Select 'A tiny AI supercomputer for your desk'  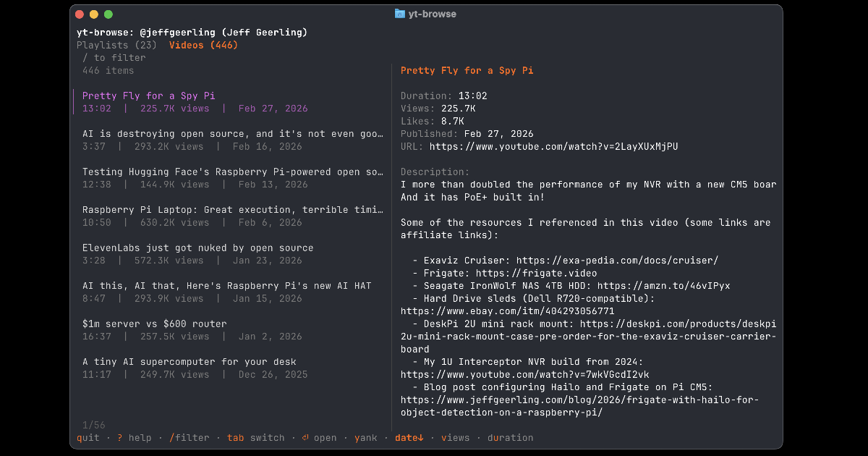189,362
